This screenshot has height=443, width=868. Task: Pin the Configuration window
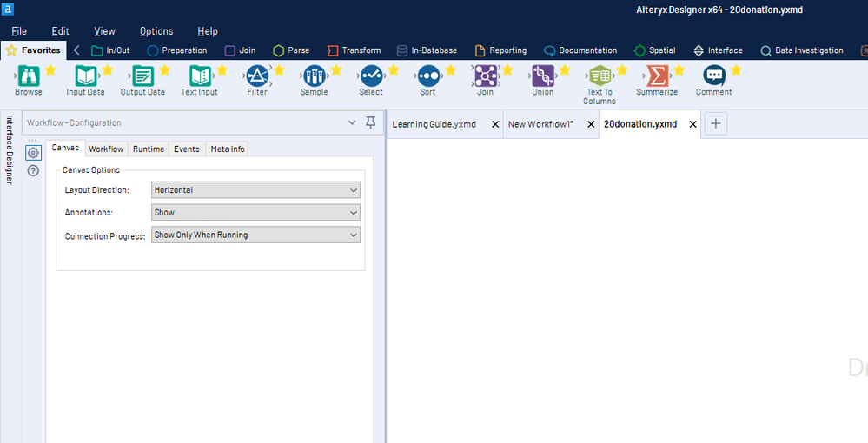tap(371, 122)
